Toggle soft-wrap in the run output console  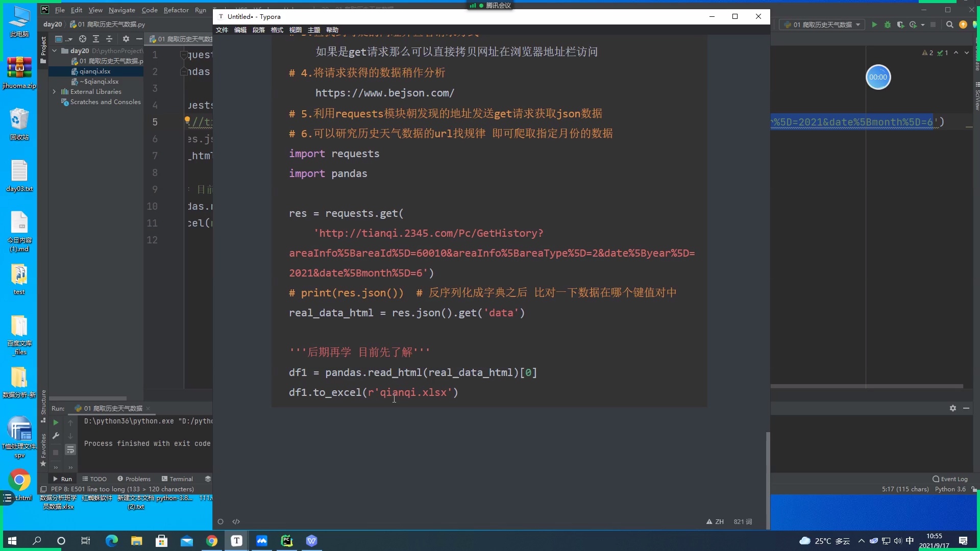tap(70, 450)
